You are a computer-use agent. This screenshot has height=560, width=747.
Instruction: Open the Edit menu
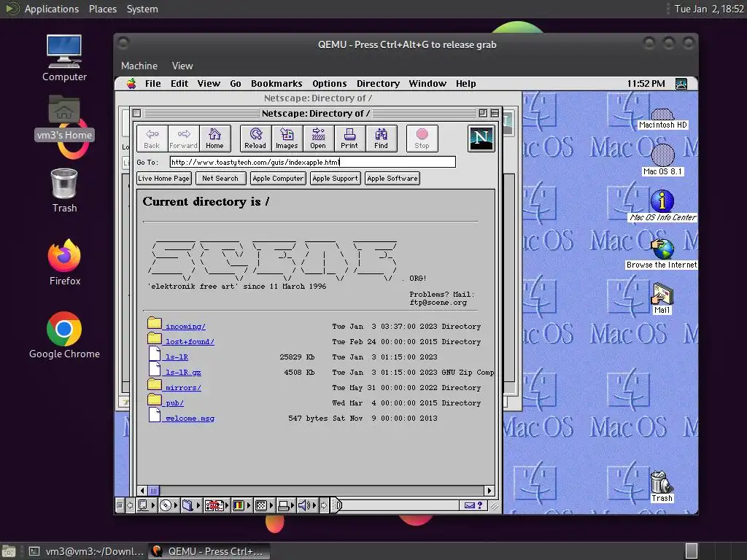coord(179,84)
